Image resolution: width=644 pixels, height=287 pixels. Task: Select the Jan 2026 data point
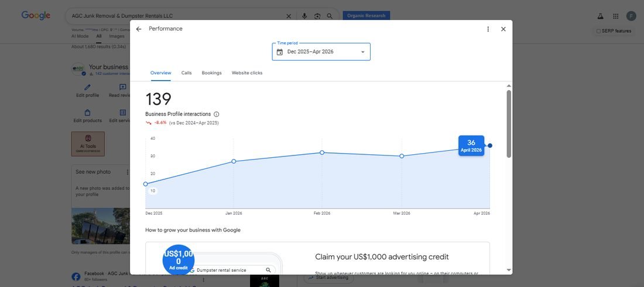pos(234,161)
